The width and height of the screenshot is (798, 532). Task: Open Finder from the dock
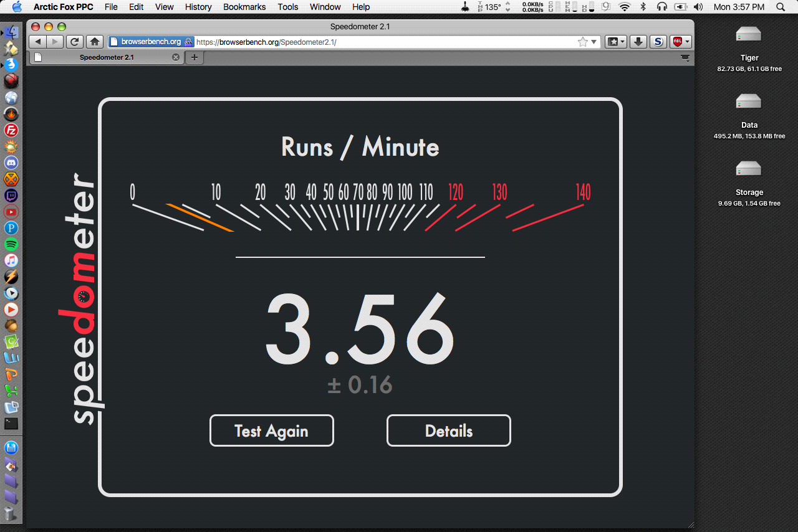tap(11, 32)
